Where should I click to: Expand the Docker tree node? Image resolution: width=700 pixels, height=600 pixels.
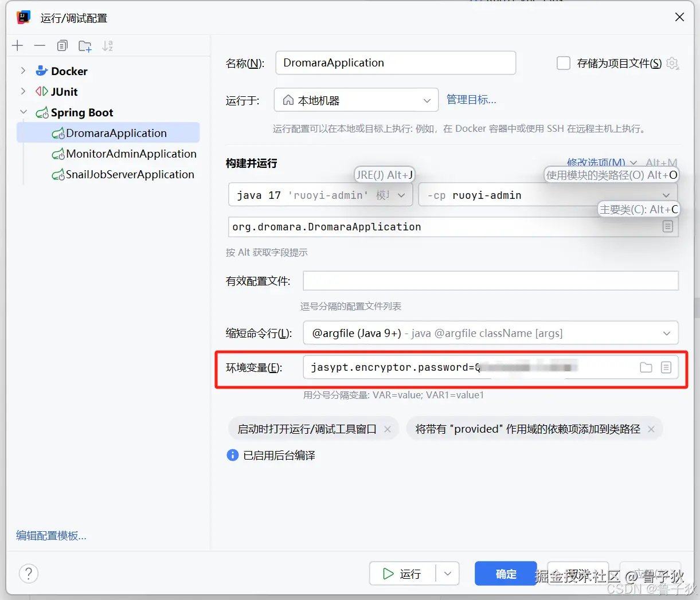coord(23,70)
